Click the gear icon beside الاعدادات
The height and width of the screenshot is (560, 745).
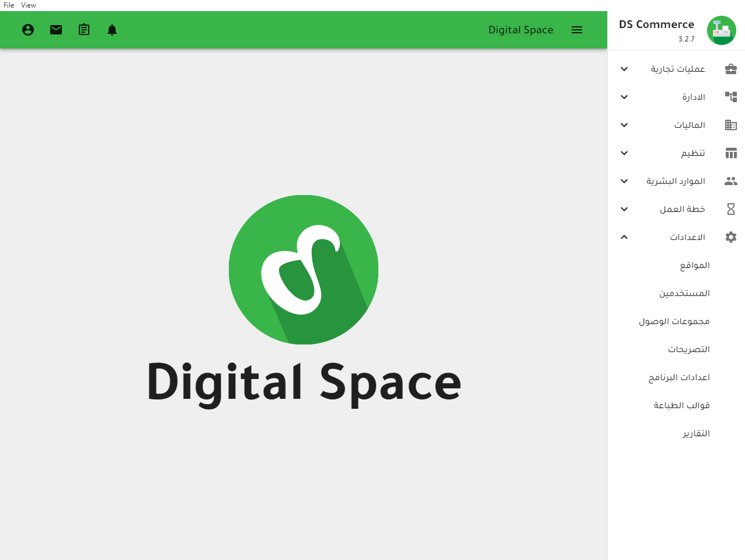(x=730, y=237)
